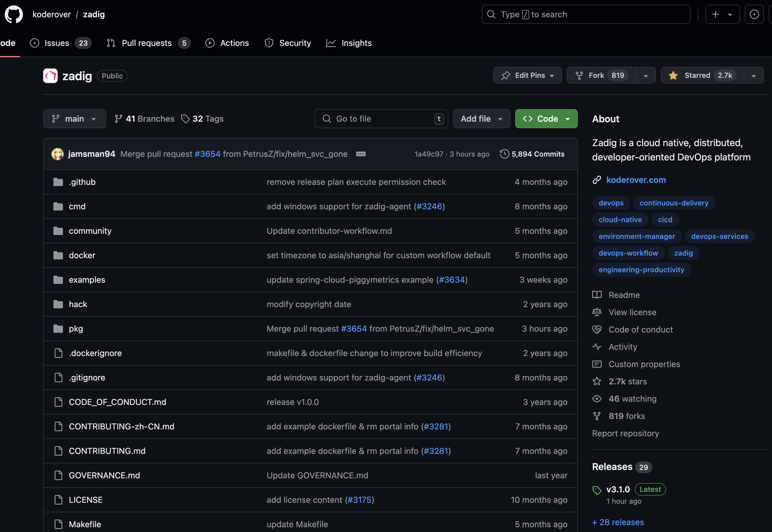The image size is (772, 532).
Task: Click the zadig repository avatar logo
Action: pyautogui.click(x=50, y=76)
